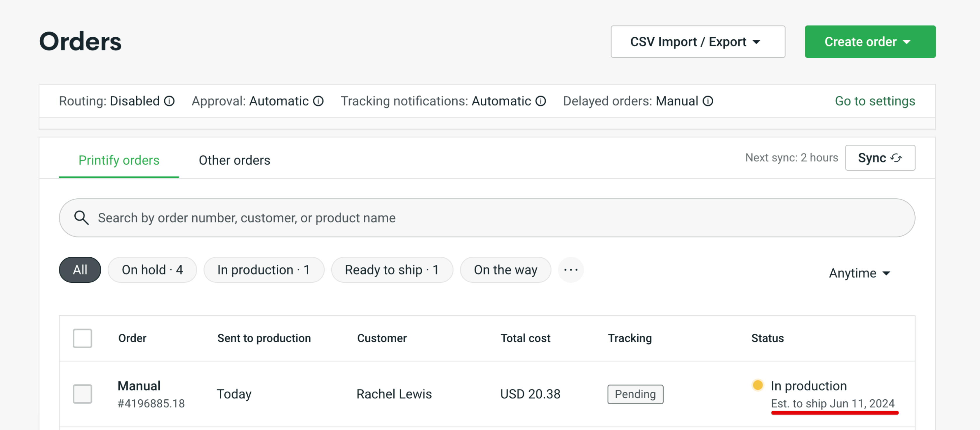Click the Routing info icon
Screen dimensions: 980x430
169,101
